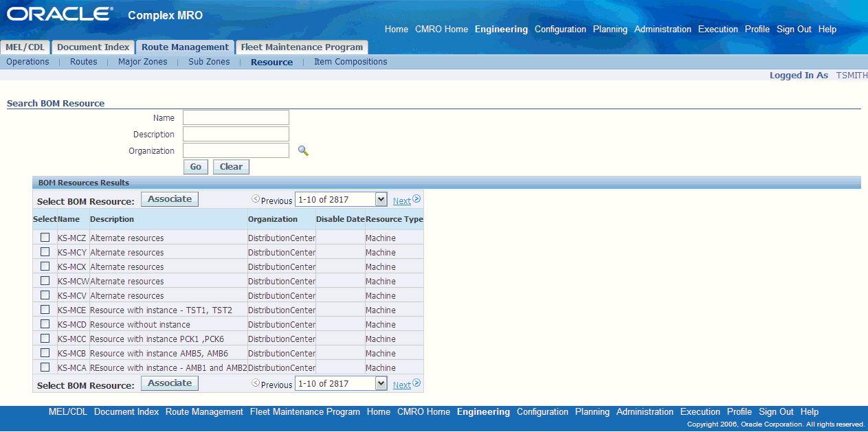Screen dimensions: 868x432
Task: Select the KS-MCC resource checkbox
Action: (45, 338)
